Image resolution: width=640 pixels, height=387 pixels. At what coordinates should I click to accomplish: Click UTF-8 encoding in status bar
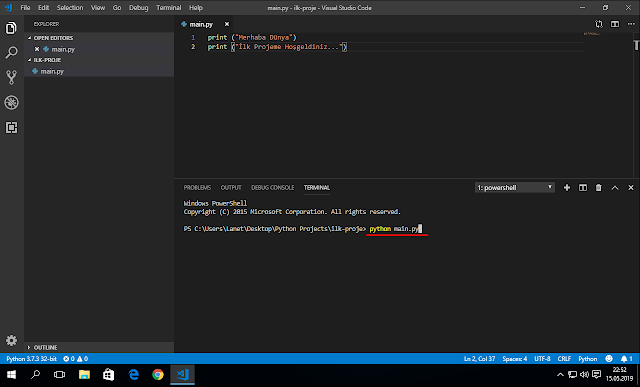coord(542,359)
